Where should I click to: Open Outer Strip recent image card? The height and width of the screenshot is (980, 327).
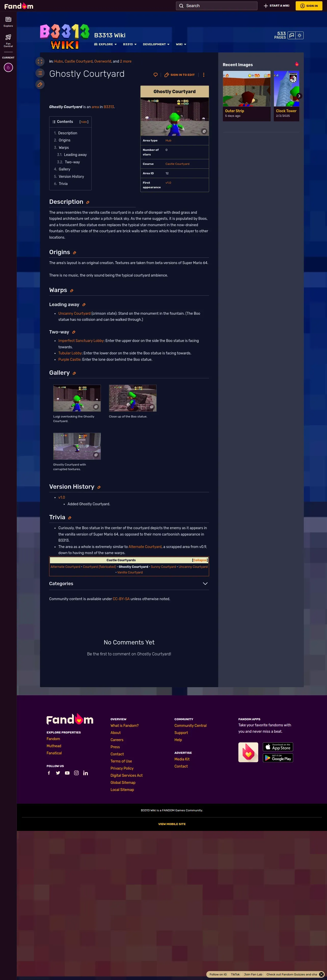pos(247,96)
